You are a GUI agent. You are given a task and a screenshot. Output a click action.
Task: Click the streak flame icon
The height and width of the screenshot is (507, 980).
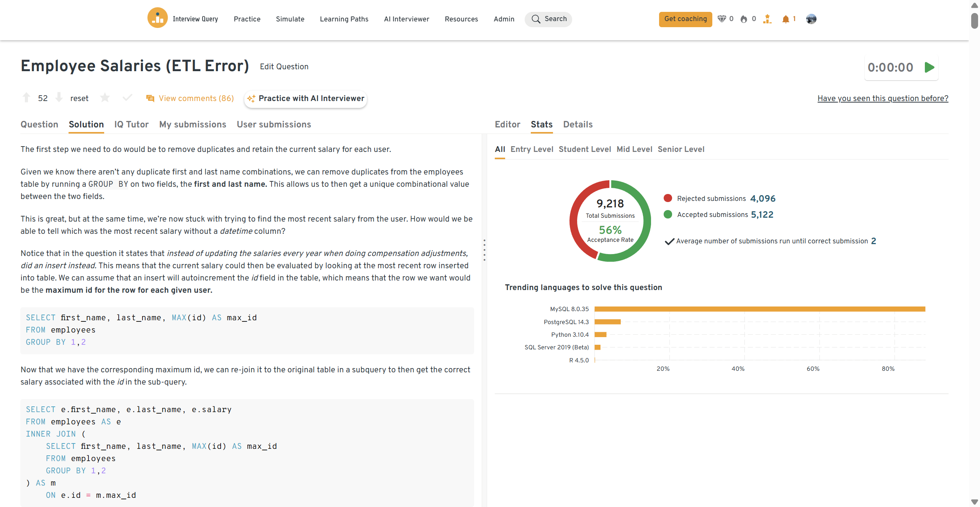point(744,19)
